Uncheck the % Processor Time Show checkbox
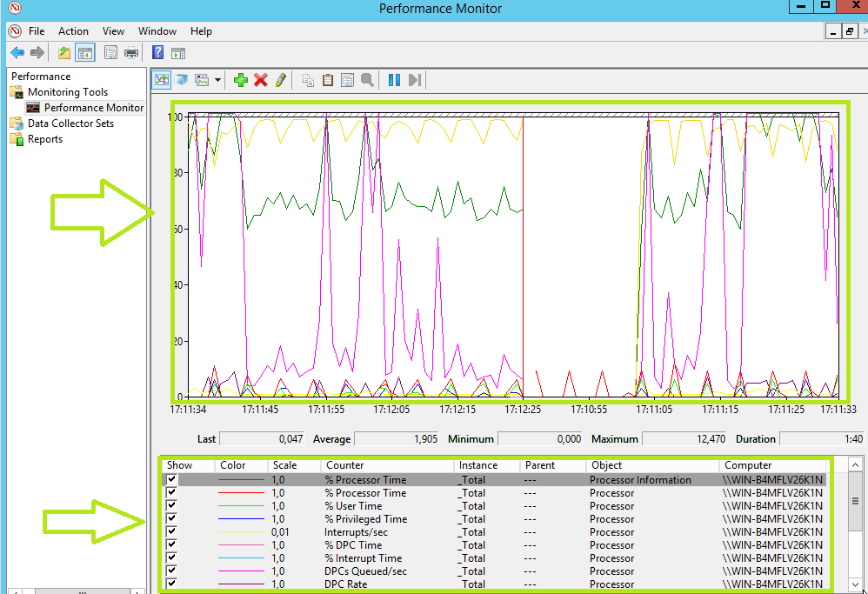Image resolution: width=868 pixels, height=594 pixels. tap(170, 479)
